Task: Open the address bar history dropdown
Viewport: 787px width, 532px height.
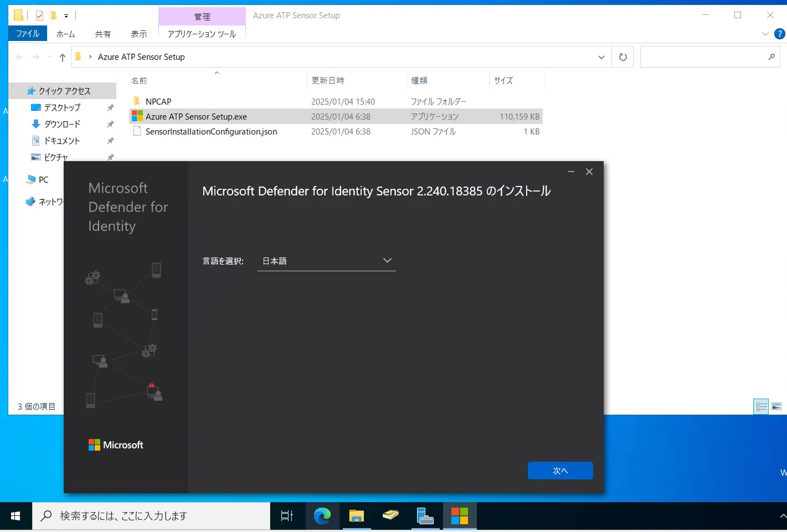Action: (601, 56)
